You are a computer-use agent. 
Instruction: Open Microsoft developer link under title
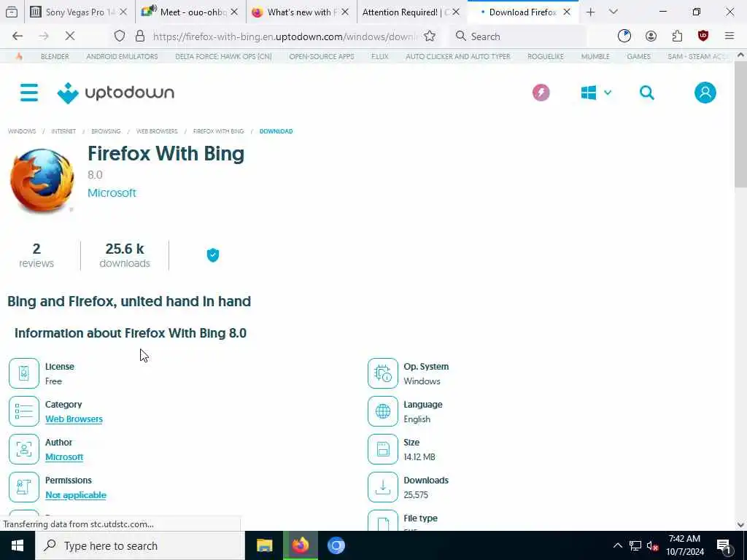(x=112, y=192)
